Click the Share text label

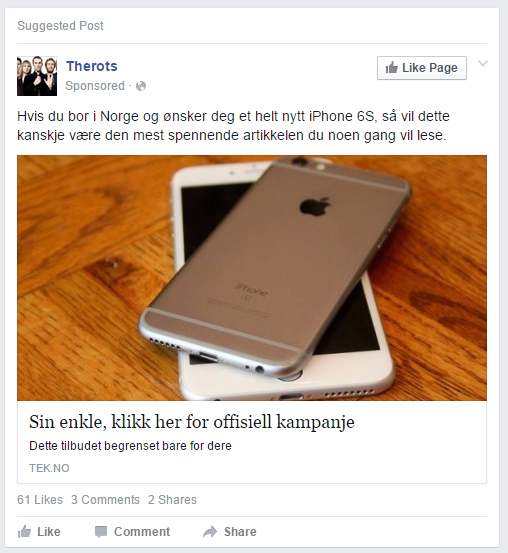coord(240,531)
